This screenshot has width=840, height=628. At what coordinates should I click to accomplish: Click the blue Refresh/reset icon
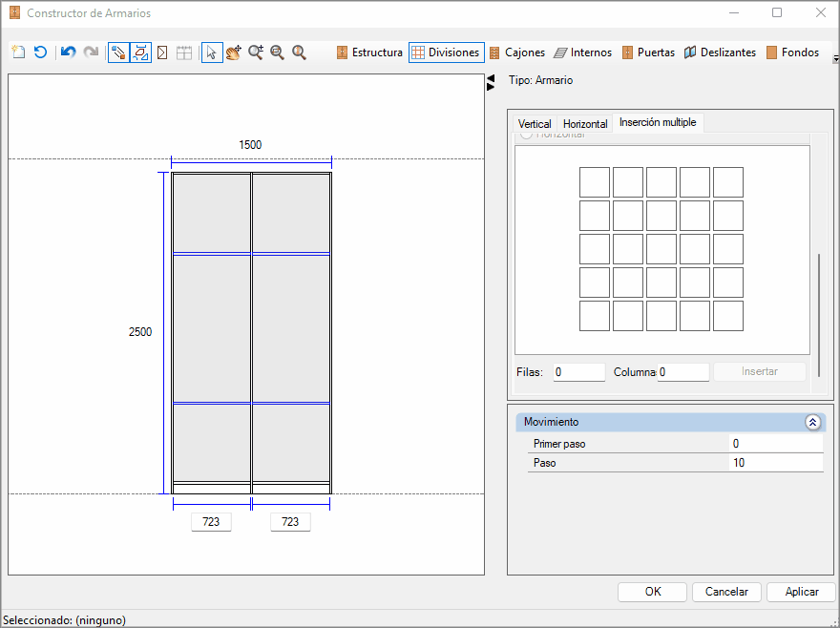coord(41,52)
